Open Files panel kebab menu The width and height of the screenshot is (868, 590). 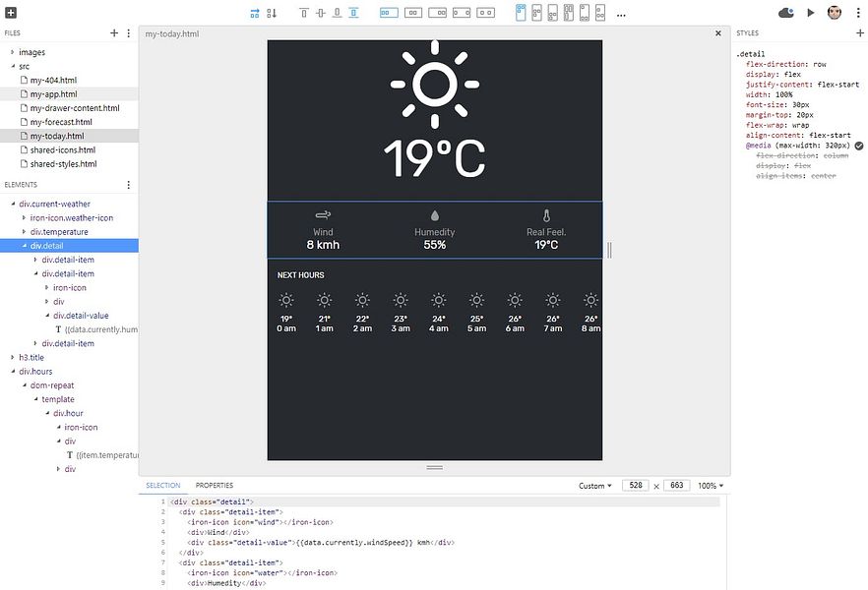(128, 33)
